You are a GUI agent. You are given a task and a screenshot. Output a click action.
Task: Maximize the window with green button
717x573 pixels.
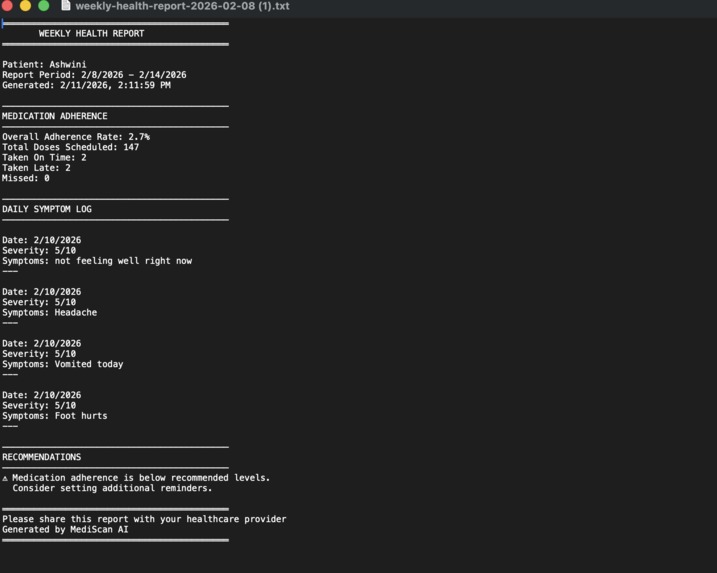pyautogui.click(x=44, y=5)
